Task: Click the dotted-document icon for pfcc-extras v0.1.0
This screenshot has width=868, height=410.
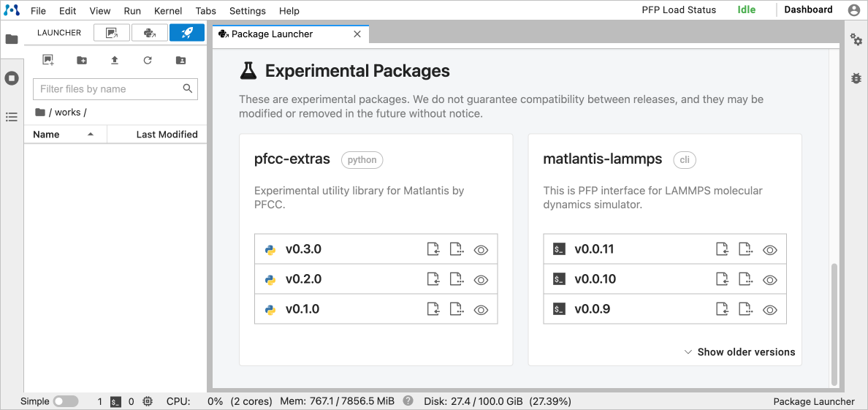Action: [x=456, y=309]
